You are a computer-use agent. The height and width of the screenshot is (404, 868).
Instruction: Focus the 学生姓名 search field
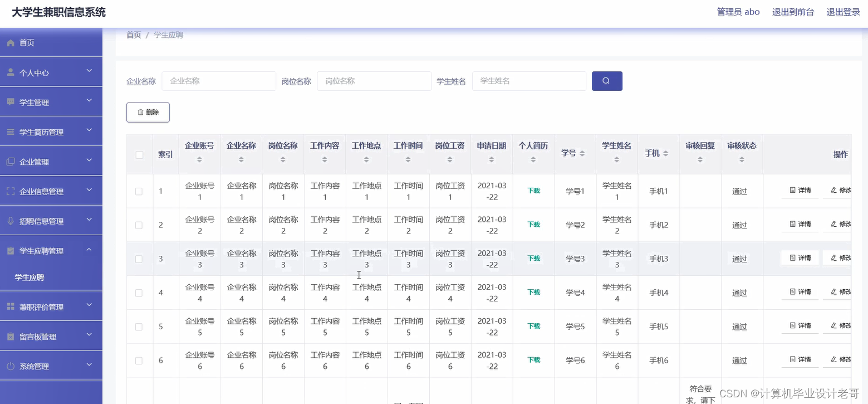point(529,81)
